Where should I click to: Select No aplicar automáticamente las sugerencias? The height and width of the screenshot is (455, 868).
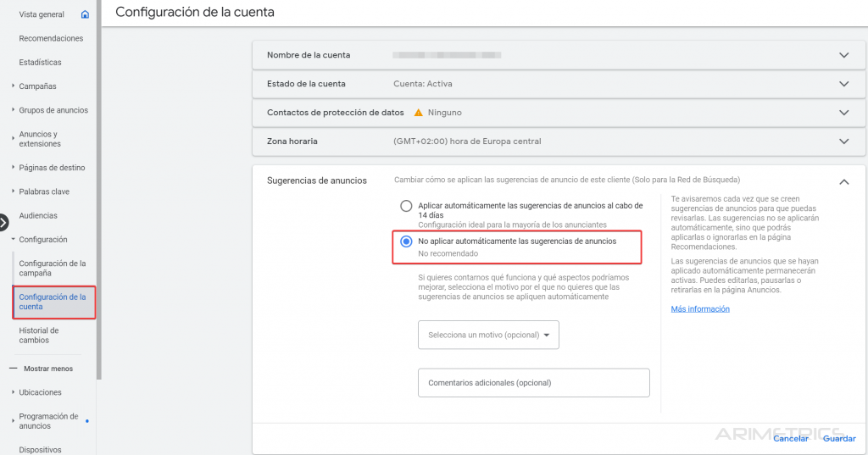coord(406,241)
